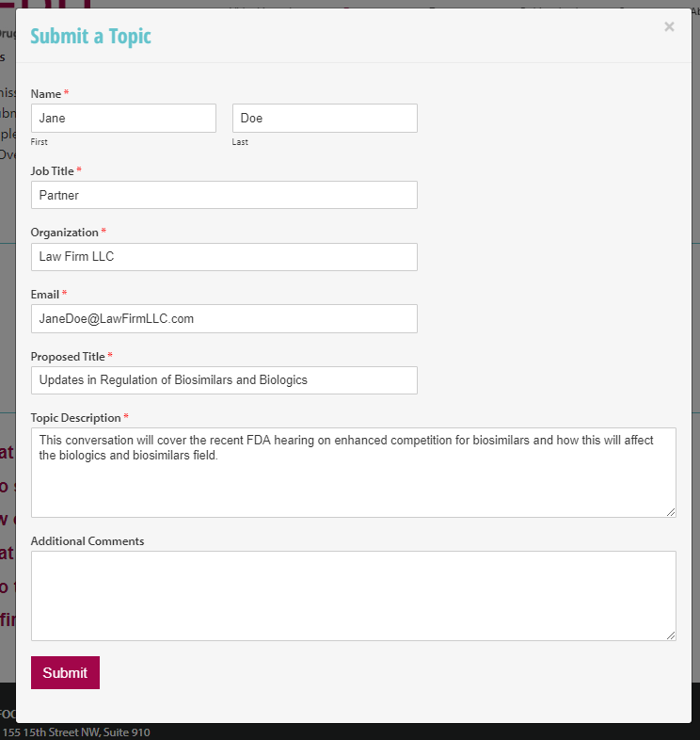Focus the Job Title field showing Partner

(224, 195)
